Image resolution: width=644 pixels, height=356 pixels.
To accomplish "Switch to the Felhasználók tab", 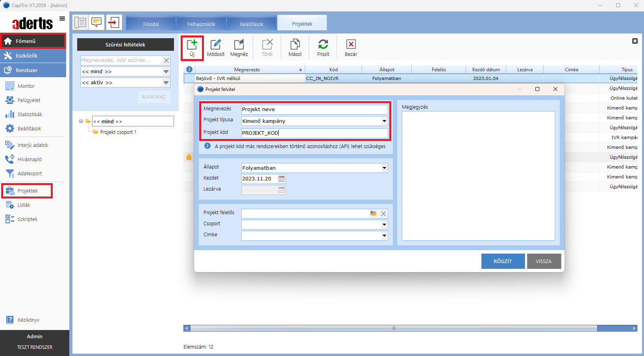I will (201, 24).
